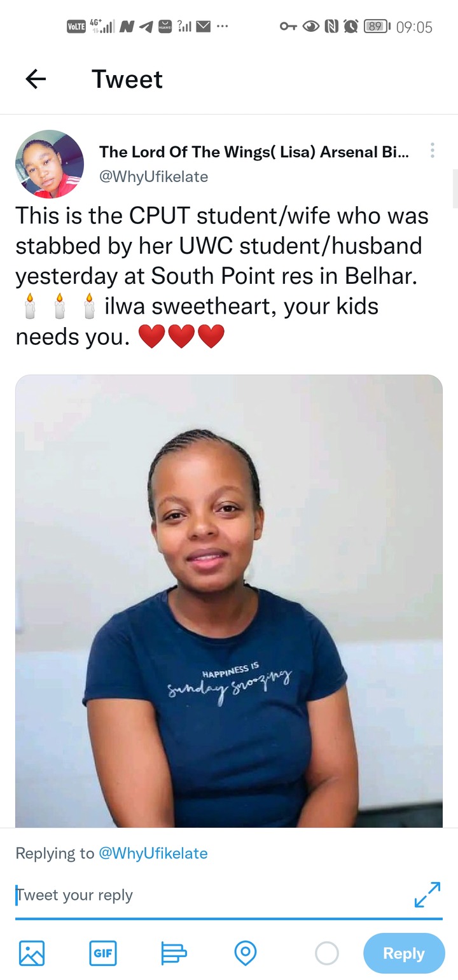Tap the @WyhUfikelate handle under the name

coord(153,176)
